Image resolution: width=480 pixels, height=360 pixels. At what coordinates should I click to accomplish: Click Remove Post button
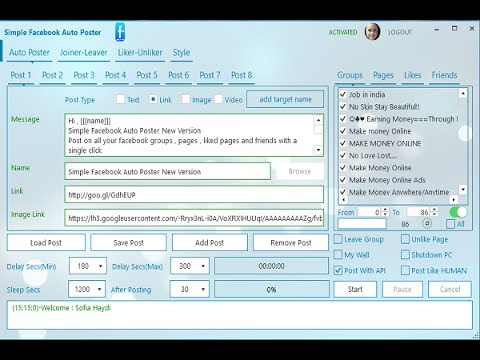(291, 242)
